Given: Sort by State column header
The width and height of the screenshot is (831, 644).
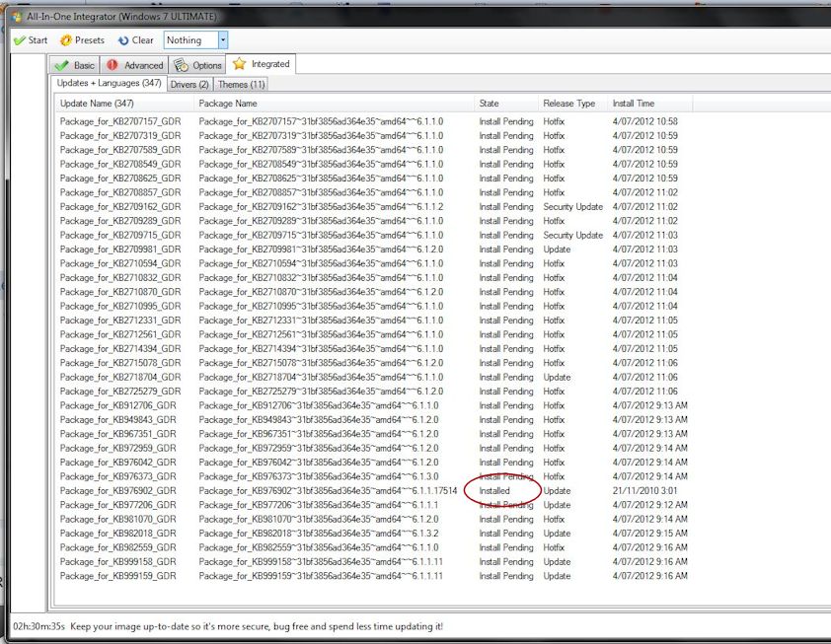Looking at the screenshot, I should [x=506, y=104].
